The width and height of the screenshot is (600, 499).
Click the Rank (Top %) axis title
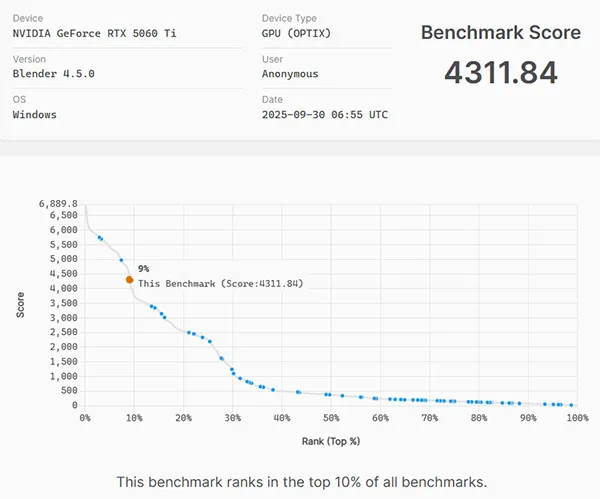[330, 440]
